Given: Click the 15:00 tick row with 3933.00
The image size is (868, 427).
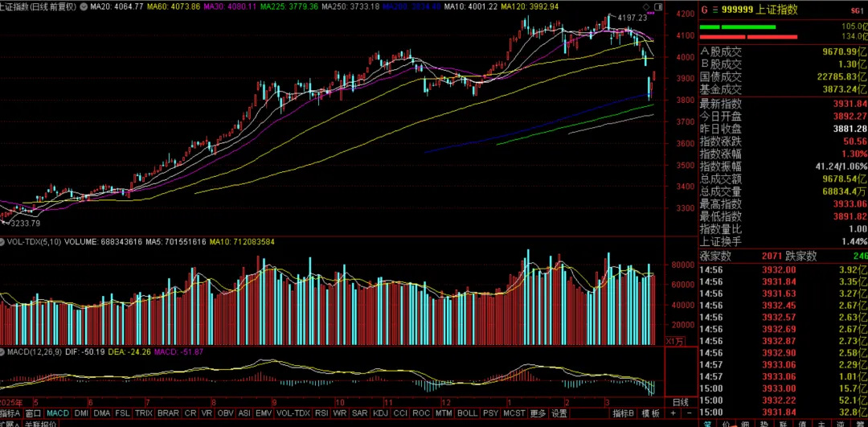Looking at the screenshot, I should pos(783,388).
